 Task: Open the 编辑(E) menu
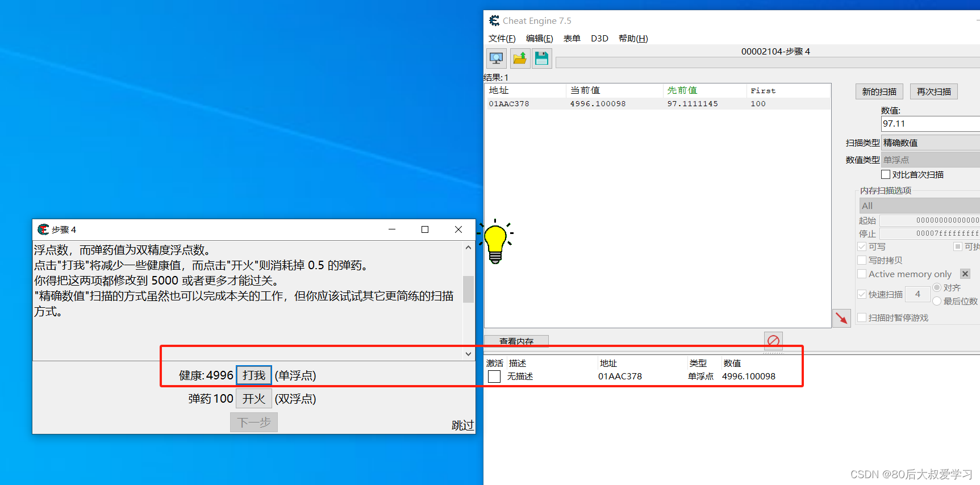click(x=540, y=38)
